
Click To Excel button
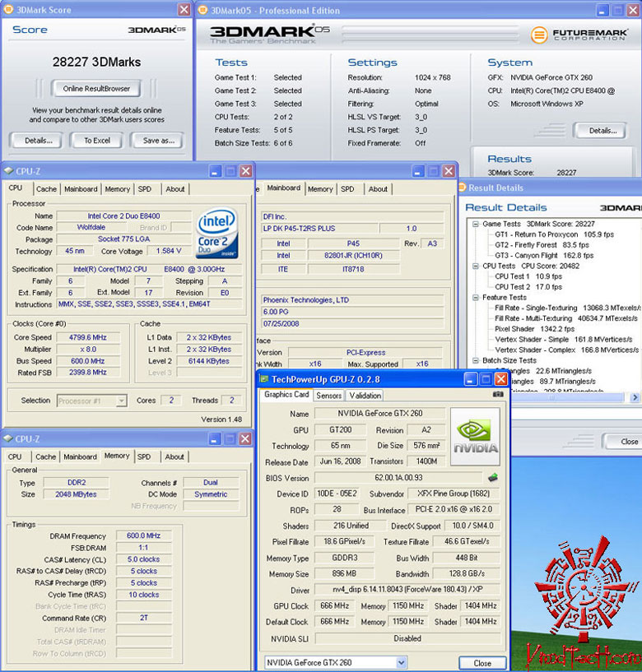coord(97,140)
